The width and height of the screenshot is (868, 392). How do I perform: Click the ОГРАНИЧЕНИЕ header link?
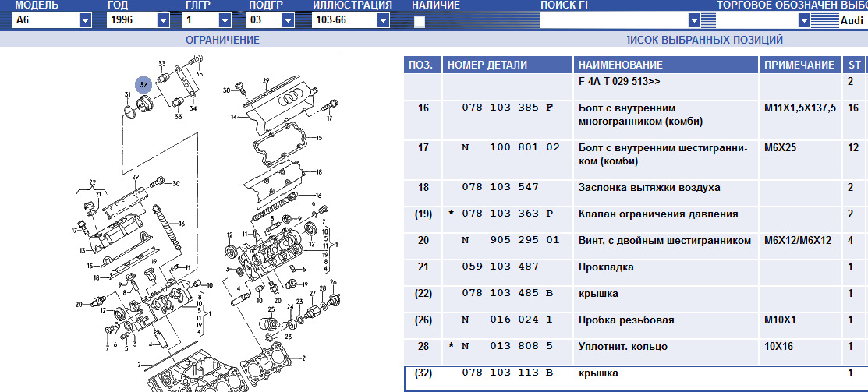tap(222, 40)
